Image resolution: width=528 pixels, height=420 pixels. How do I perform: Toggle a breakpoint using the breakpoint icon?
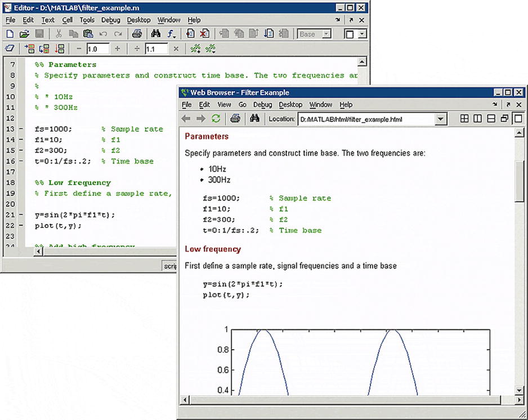coord(190,33)
